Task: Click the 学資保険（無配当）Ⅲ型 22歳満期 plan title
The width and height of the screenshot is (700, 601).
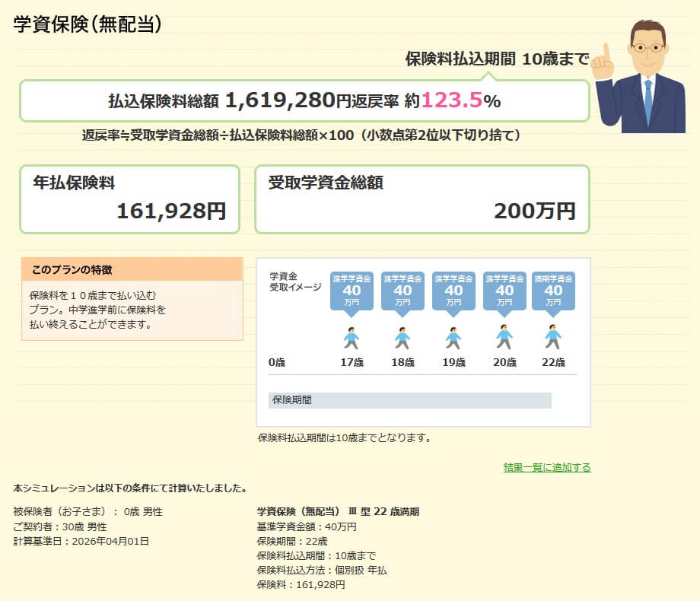Action: [339, 512]
